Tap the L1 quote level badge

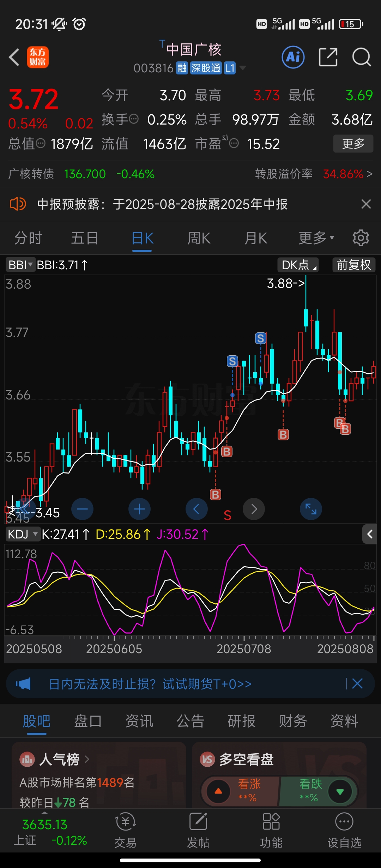click(x=230, y=68)
